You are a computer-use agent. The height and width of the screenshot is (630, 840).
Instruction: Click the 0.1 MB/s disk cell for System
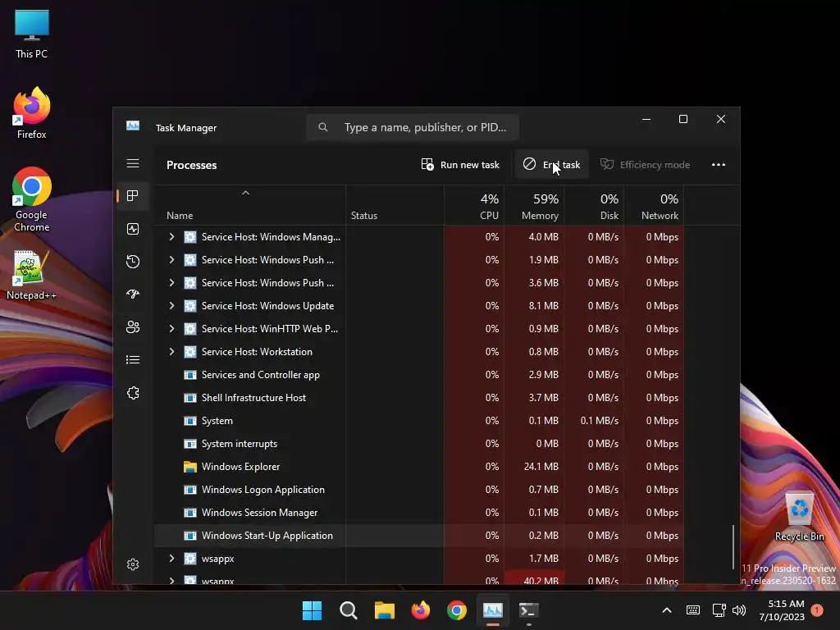click(x=594, y=421)
